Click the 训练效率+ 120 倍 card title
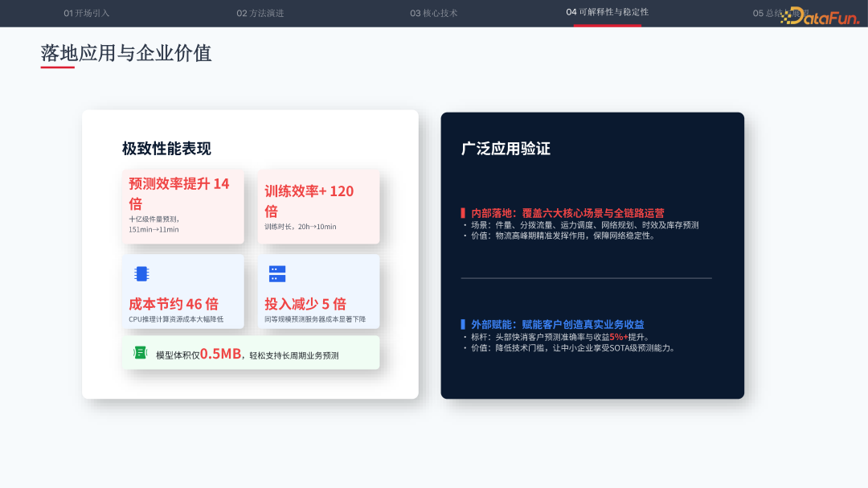Viewport: 868px width, 488px height. 309,200
